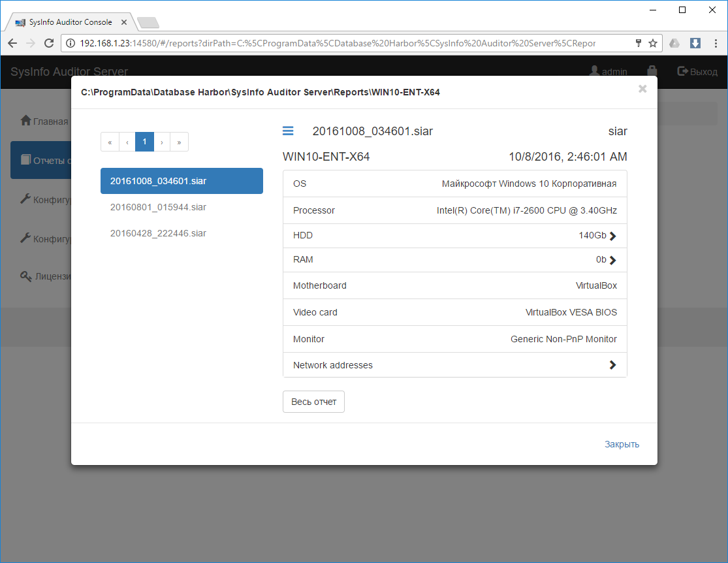728x563 pixels.
Task: Click the browser back arrow
Action: (12, 43)
